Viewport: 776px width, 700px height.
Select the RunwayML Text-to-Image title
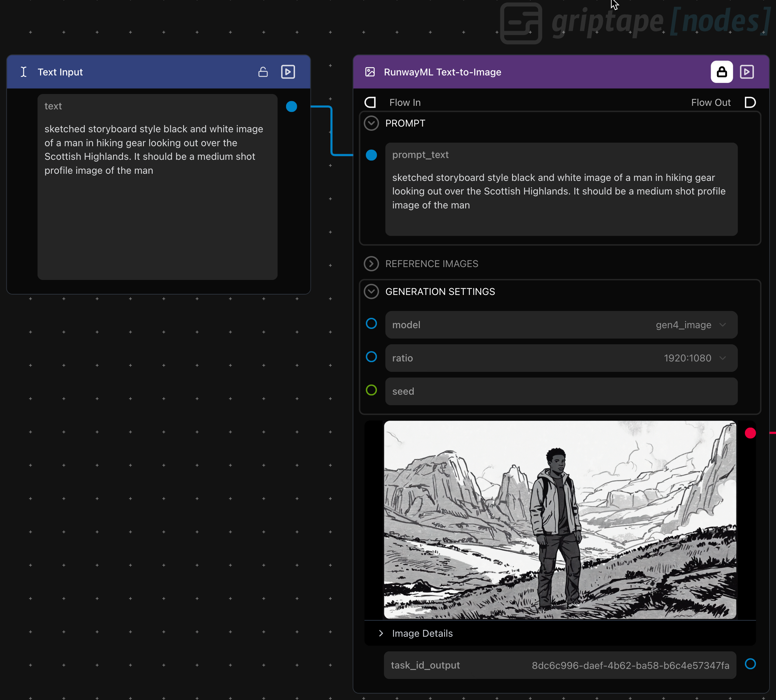[x=442, y=72]
